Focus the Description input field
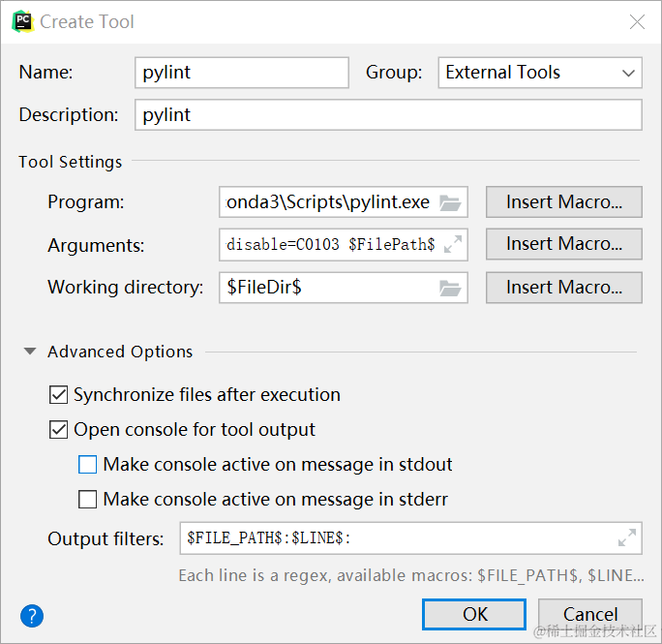Image resolution: width=662 pixels, height=644 pixels. 388,115
